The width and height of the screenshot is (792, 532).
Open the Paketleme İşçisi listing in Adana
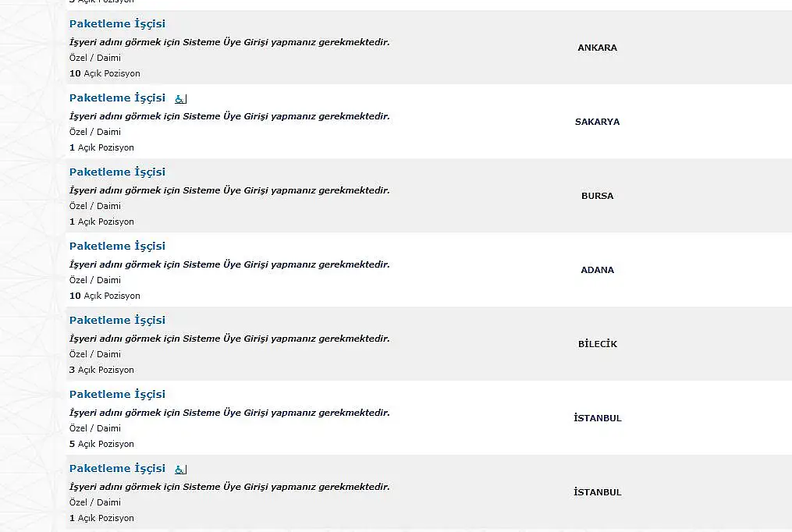tap(117, 246)
